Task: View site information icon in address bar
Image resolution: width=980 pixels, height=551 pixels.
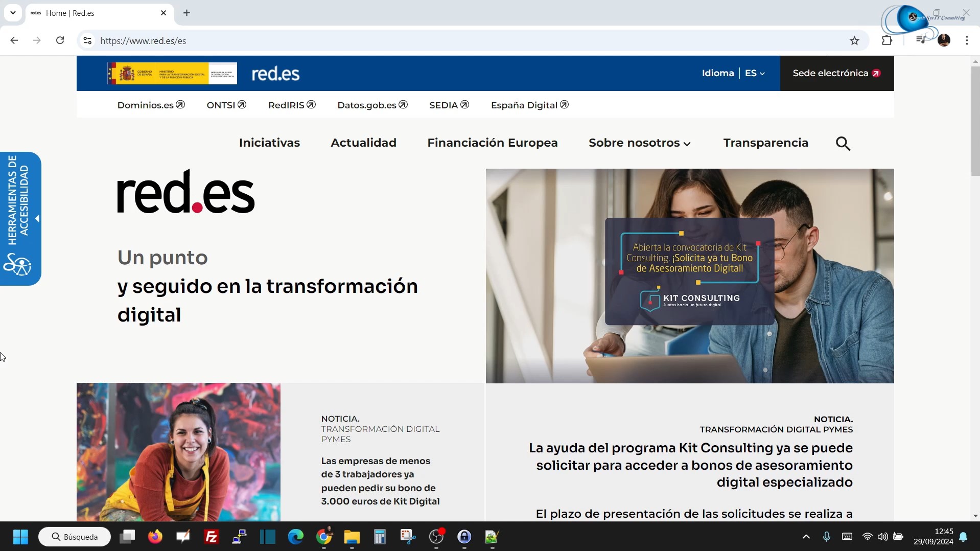Action: point(87,41)
